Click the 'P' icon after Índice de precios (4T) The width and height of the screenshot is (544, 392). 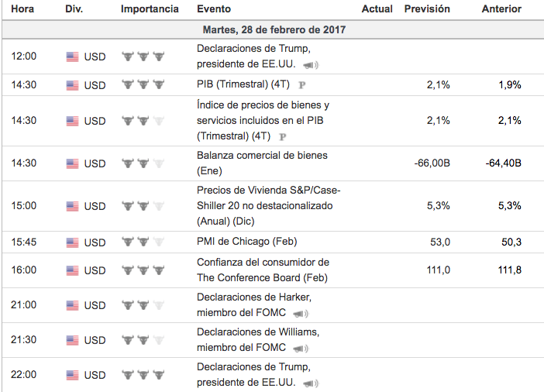click(283, 136)
